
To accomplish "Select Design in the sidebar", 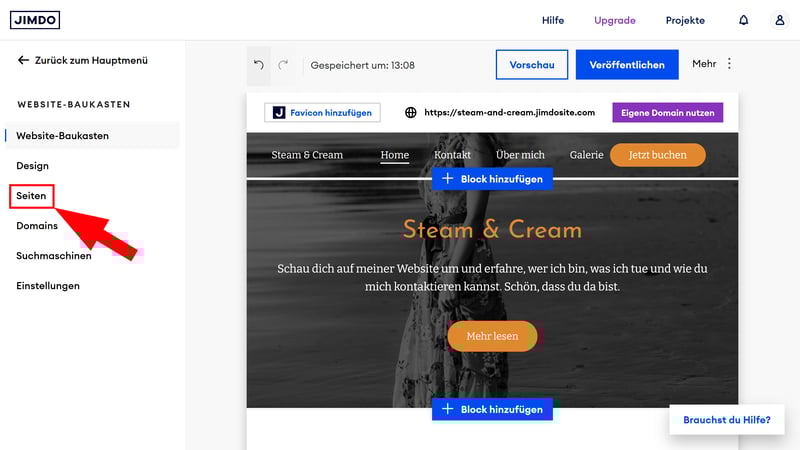I will (x=32, y=166).
